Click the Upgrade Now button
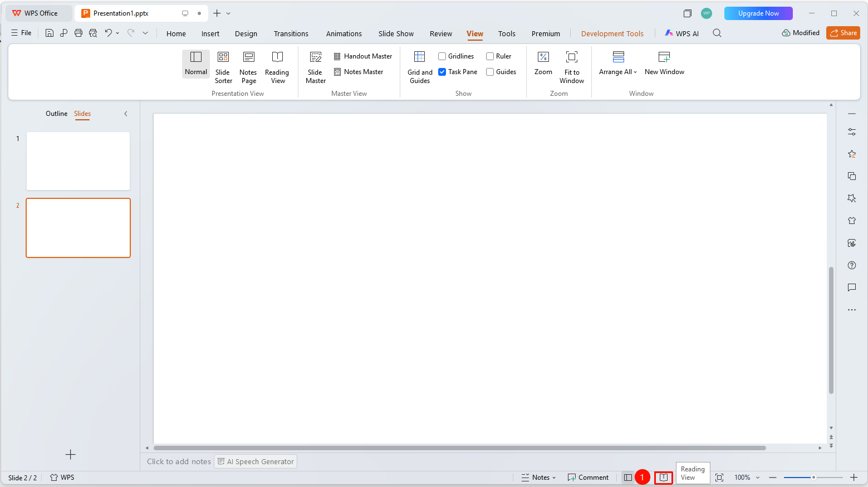Screen dimensions: 868x487 (x=758, y=13)
